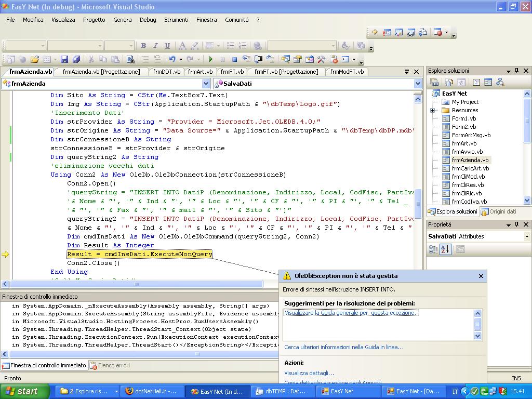
Task: Click the highlighted Result = cmdInsDati.ExecuteNonQuery line
Action: pos(139,254)
